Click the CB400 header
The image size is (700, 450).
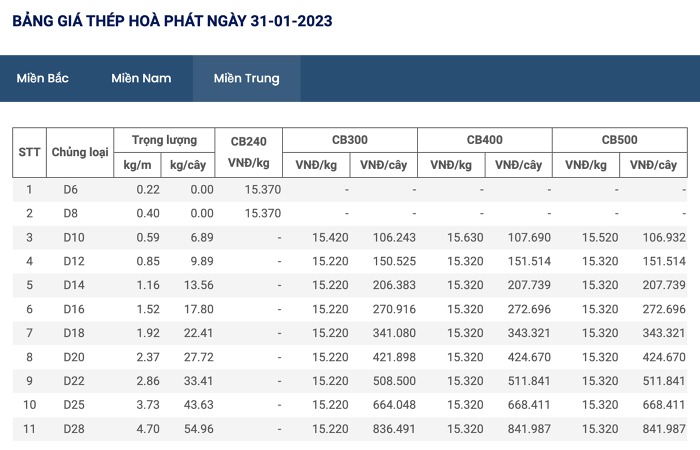click(x=485, y=140)
